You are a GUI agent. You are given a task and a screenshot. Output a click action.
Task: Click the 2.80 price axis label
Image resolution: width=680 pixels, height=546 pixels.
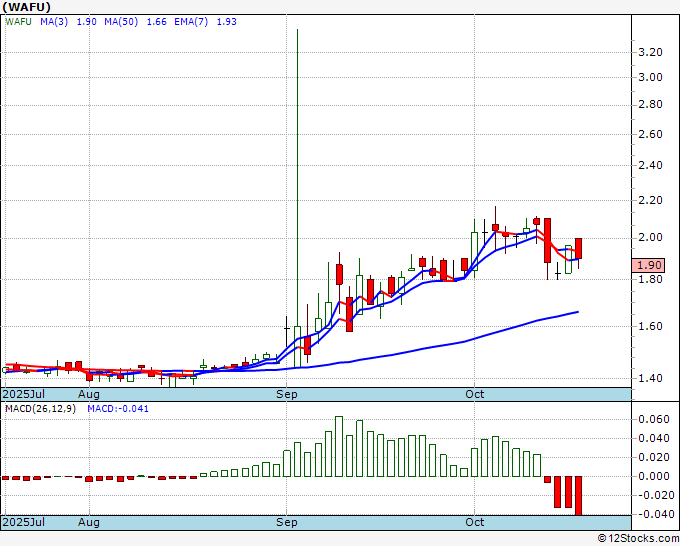(651, 105)
